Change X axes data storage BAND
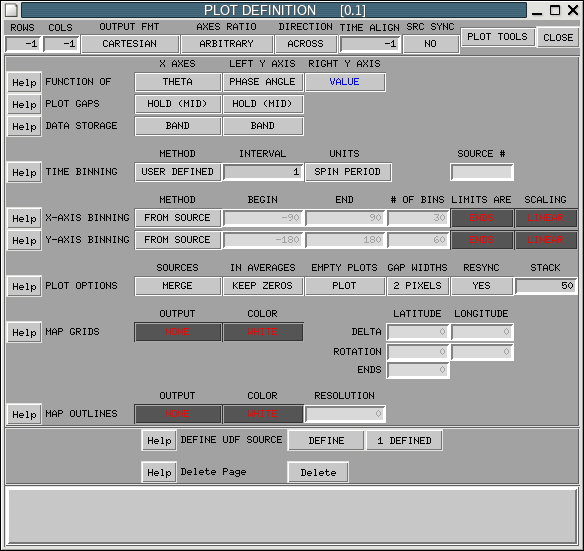Image resolution: width=584 pixels, height=551 pixels. click(x=178, y=126)
